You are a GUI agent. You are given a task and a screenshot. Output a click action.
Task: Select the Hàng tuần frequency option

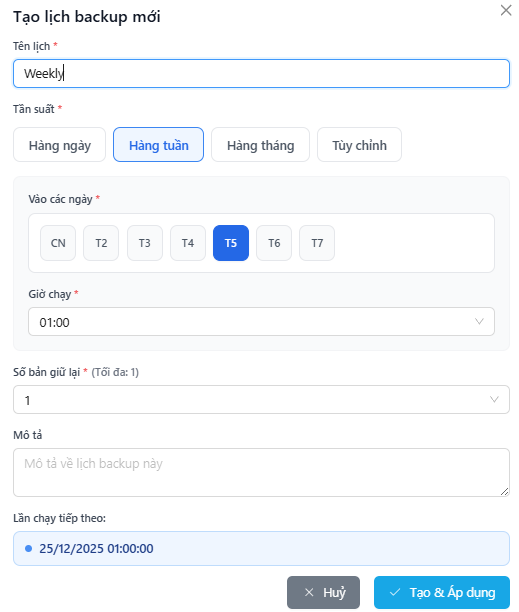click(158, 145)
